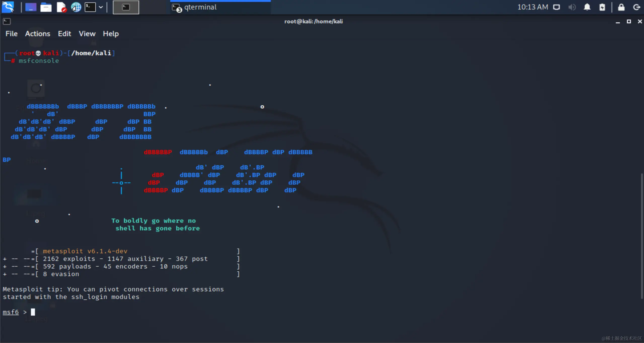Click the 10:13 AM clock

(533, 7)
